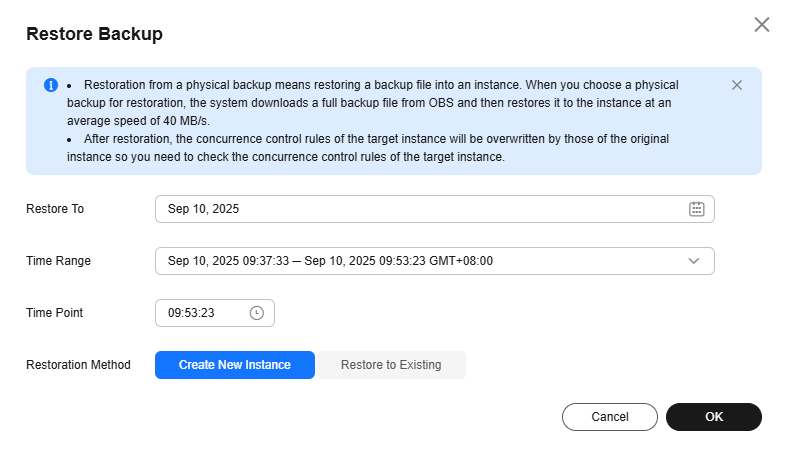Select Create New Instance method
The height and width of the screenshot is (457, 787).
coord(235,365)
